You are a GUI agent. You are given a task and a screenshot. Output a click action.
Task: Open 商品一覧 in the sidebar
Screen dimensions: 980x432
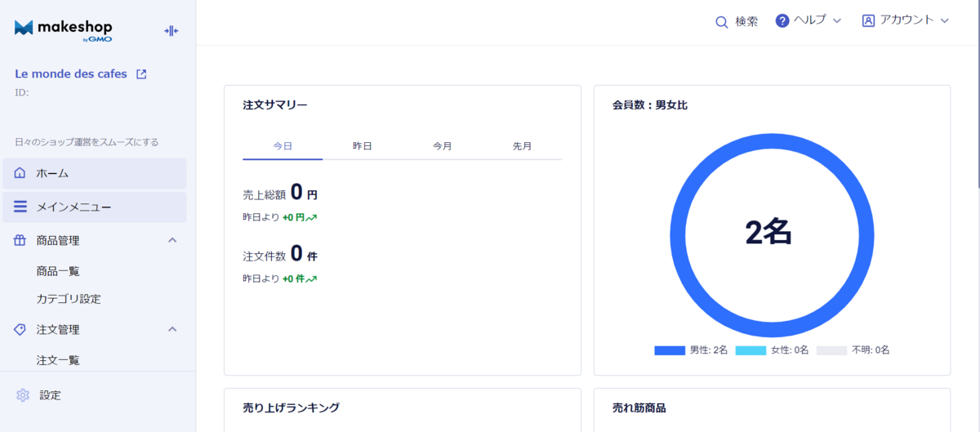click(58, 271)
